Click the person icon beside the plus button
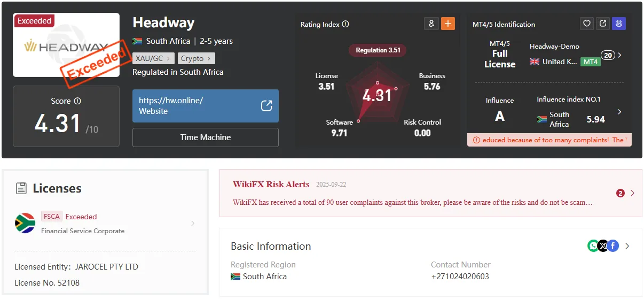The height and width of the screenshot is (299, 644). pyautogui.click(x=431, y=24)
